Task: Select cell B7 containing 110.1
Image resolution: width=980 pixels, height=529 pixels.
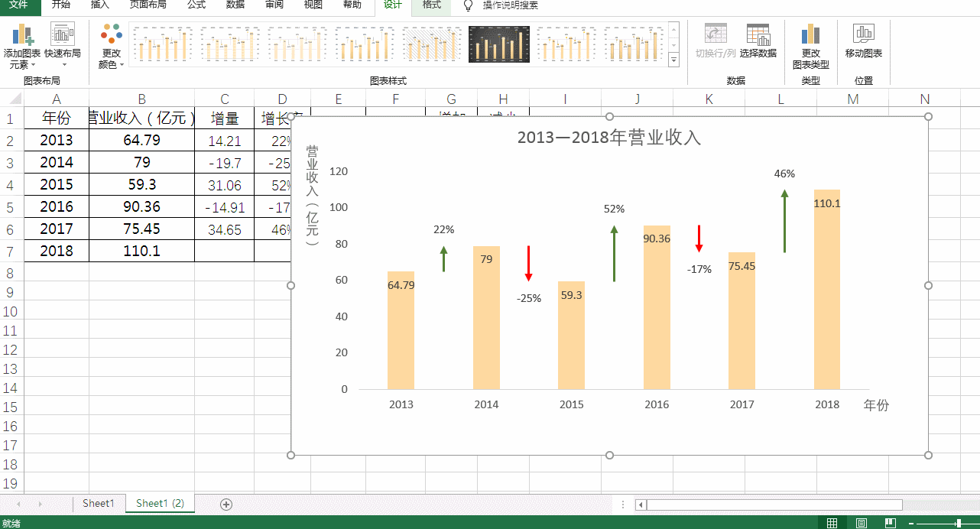Action: 142,250
